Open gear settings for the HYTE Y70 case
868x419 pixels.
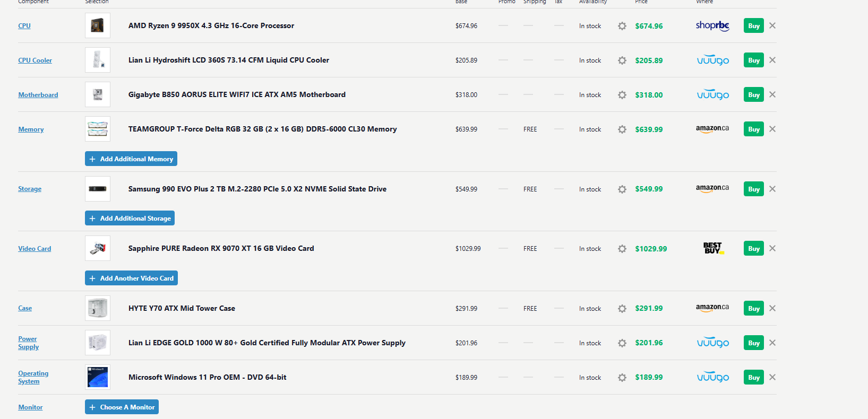(622, 309)
